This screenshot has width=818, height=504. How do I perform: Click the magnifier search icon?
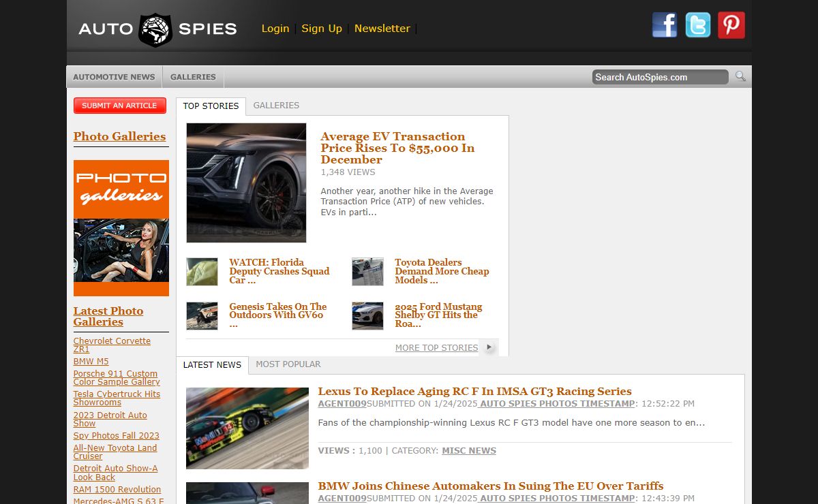coord(740,76)
